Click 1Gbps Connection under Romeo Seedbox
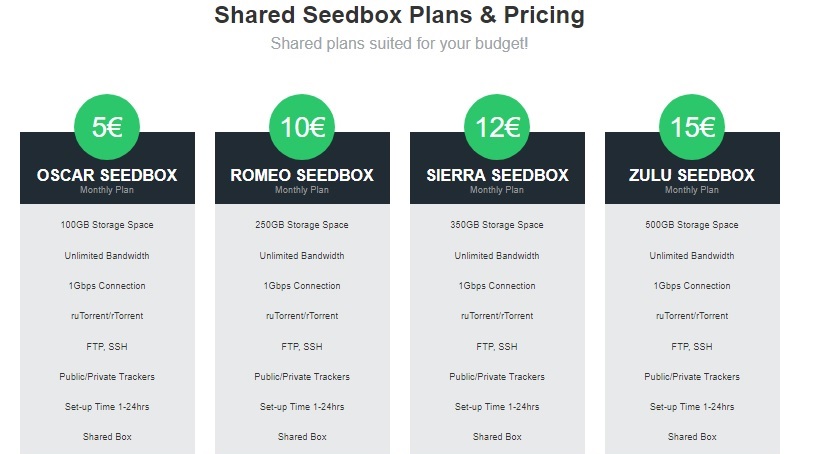834x454 pixels. [x=302, y=286]
